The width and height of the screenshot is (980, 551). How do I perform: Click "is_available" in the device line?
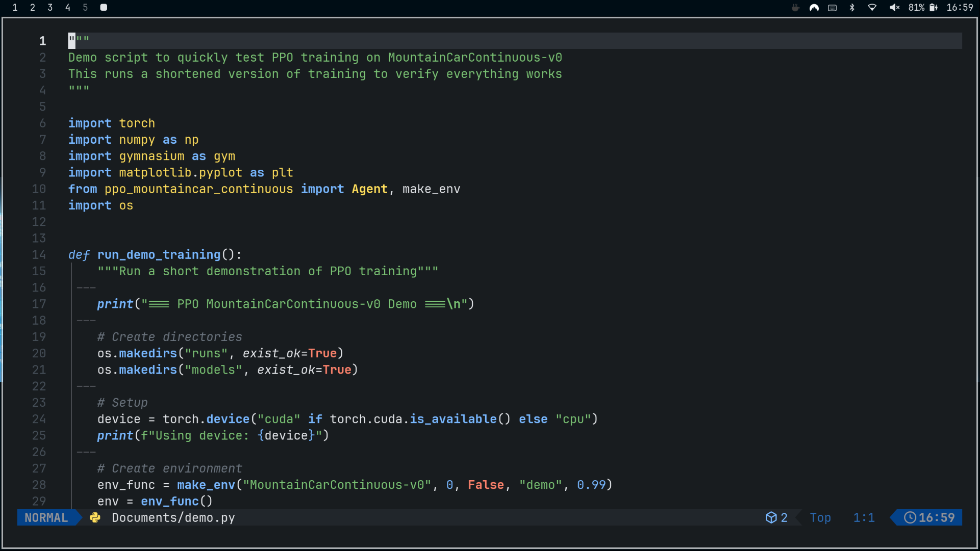point(453,419)
